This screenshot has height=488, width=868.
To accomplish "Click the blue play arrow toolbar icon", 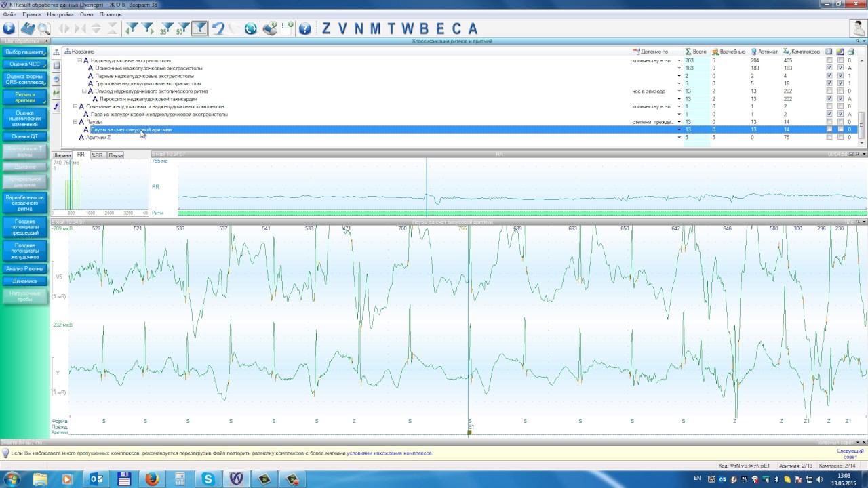I will [9, 28].
